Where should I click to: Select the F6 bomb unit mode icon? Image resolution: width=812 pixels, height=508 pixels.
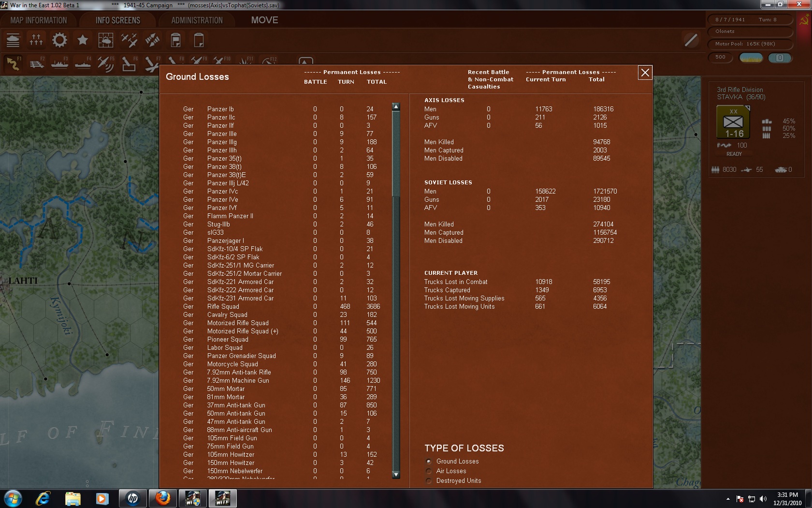[x=129, y=63]
